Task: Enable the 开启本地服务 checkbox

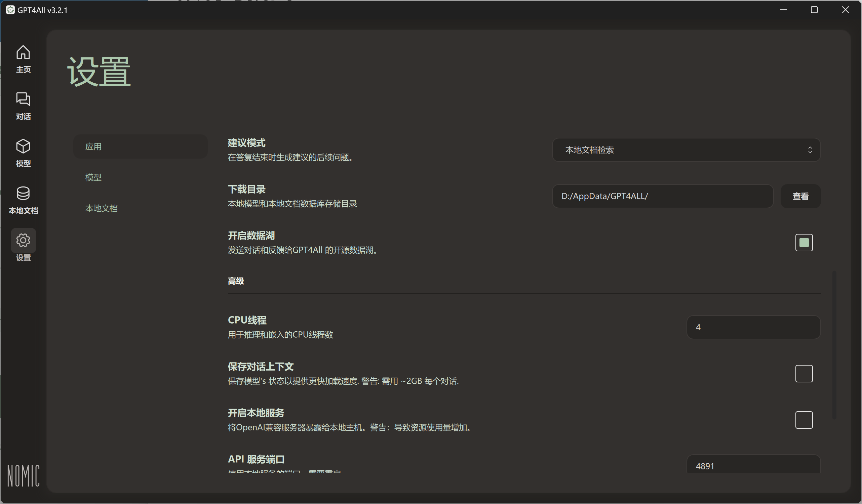Action: pyautogui.click(x=804, y=420)
